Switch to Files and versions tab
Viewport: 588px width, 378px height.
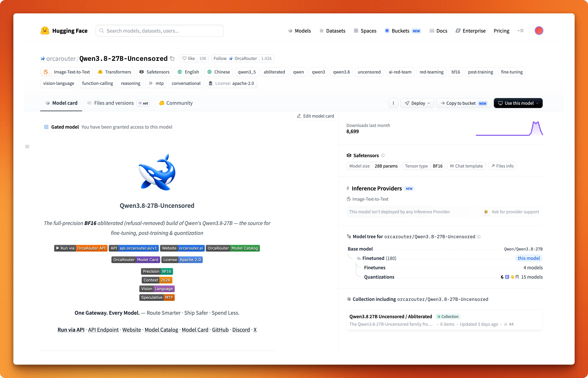(118, 103)
